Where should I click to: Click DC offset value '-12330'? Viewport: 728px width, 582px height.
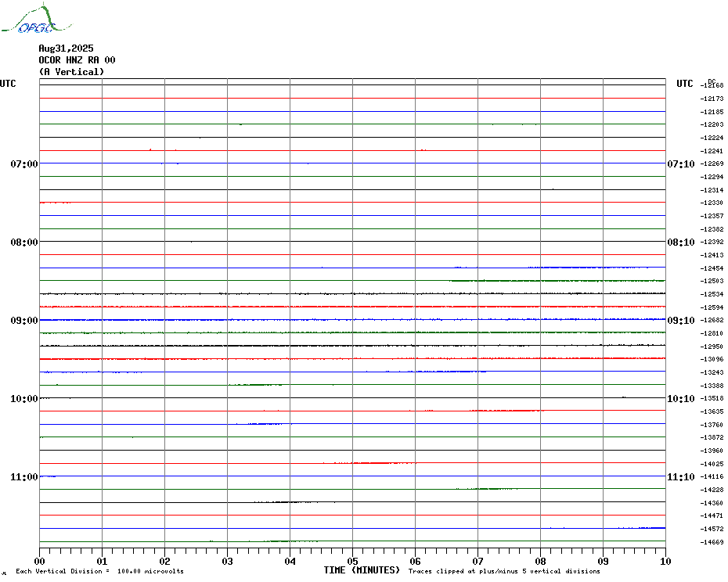point(712,203)
